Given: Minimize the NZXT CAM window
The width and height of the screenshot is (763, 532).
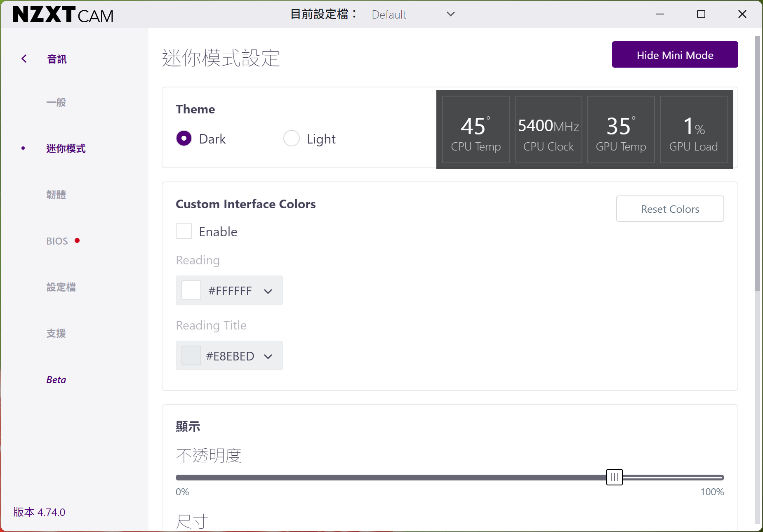Looking at the screenshot, I should 660,14.
